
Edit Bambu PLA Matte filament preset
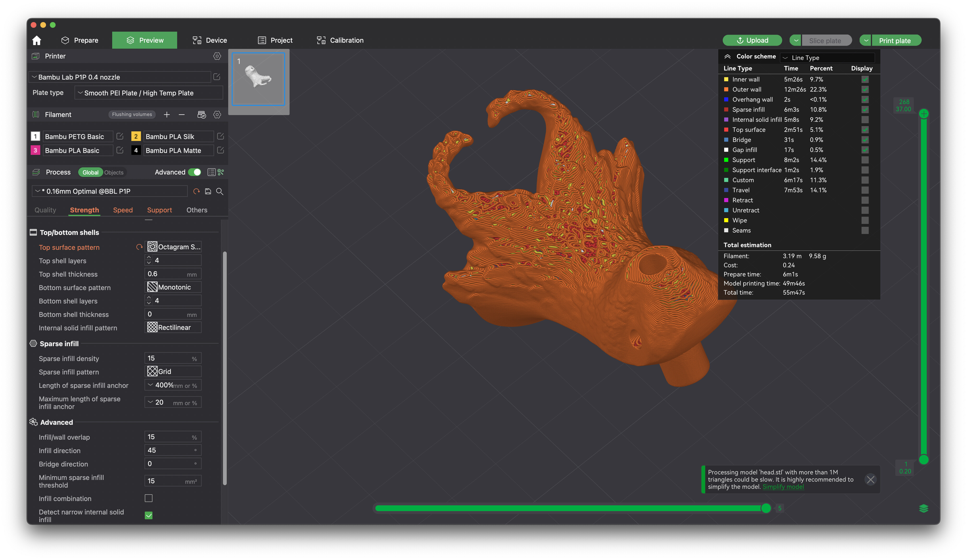pyautogui.click(x=220, y=150)
